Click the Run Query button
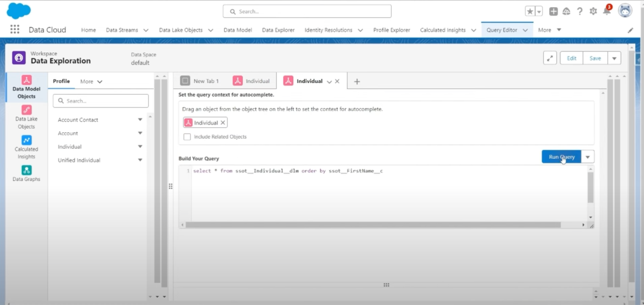Screen dimensions: 644x305 [561, 157]
